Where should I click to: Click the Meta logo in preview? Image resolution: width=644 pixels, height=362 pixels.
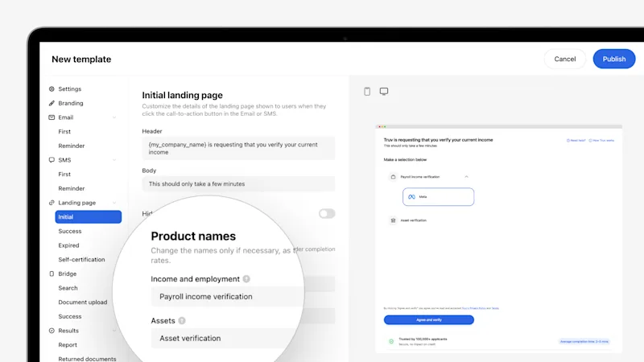coord(411,197)
